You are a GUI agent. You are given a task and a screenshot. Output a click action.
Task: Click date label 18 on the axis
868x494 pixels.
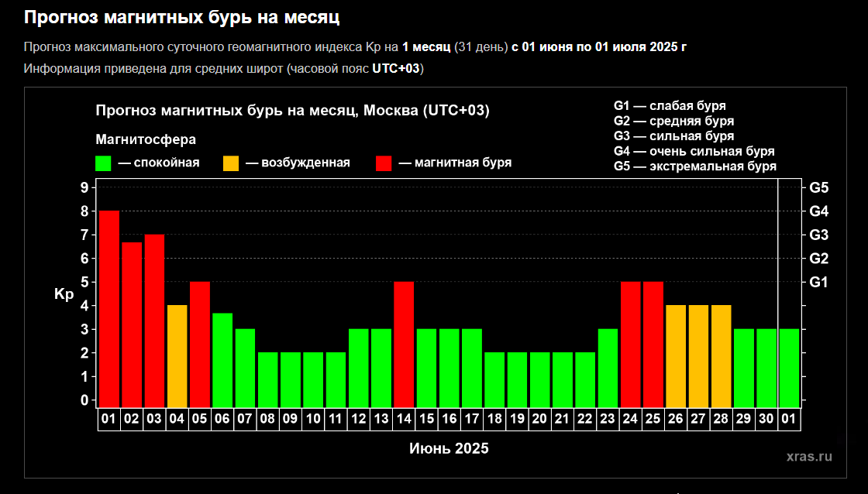tap(494, 419)
